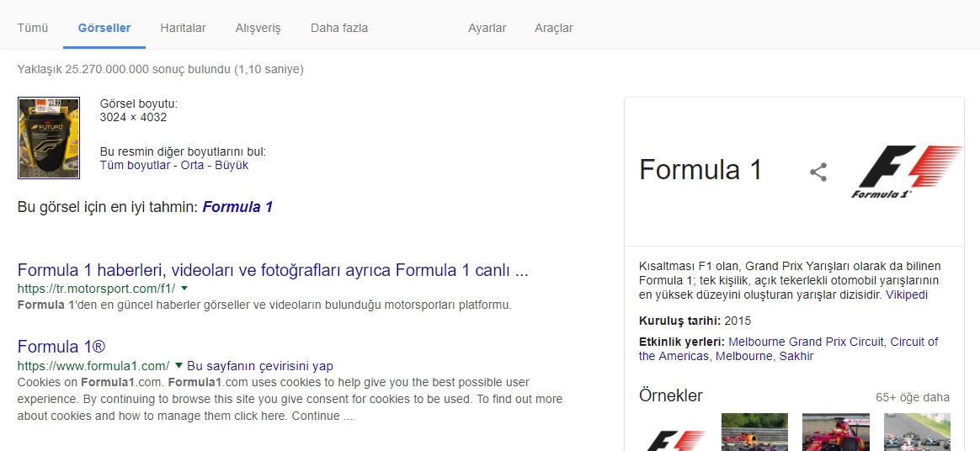Click Bu sayfanın çevirisini yap link

260,365
